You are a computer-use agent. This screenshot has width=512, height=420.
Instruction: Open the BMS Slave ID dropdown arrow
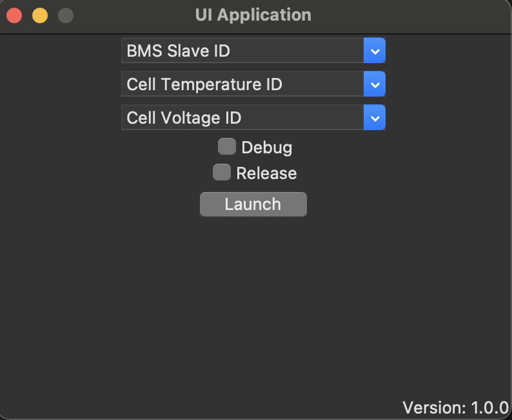(375, 50)
